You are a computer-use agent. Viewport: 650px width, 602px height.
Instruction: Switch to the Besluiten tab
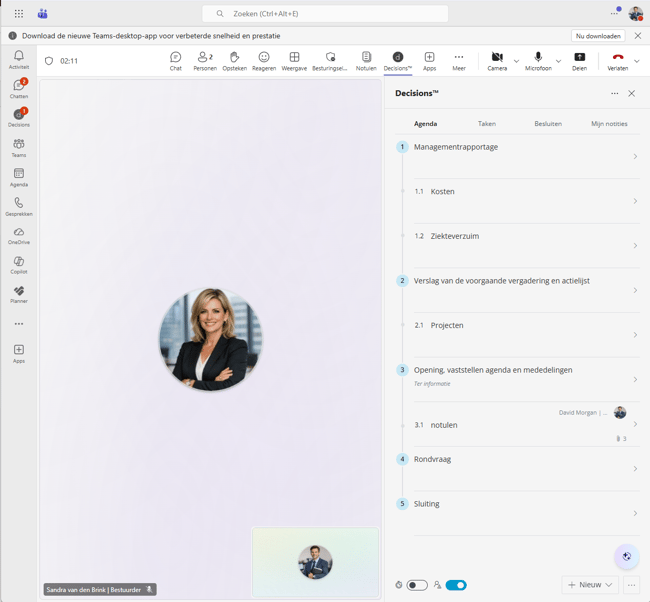(548, 124)
